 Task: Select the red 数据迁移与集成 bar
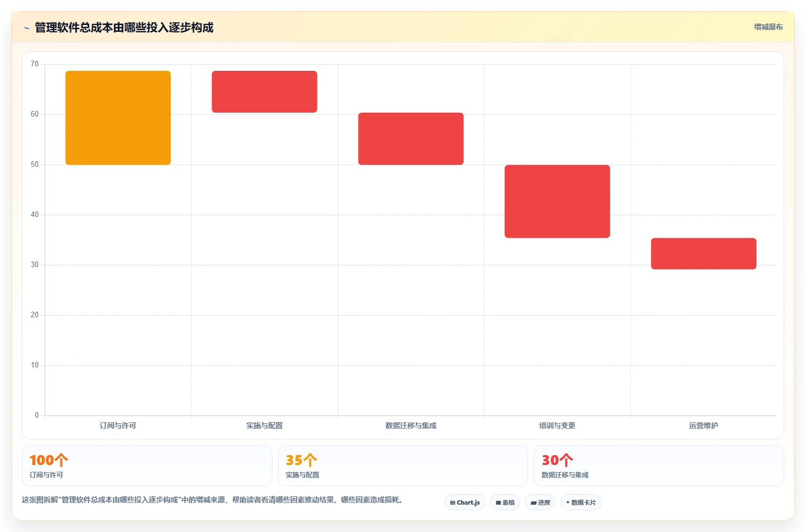(x=411, y=139)
